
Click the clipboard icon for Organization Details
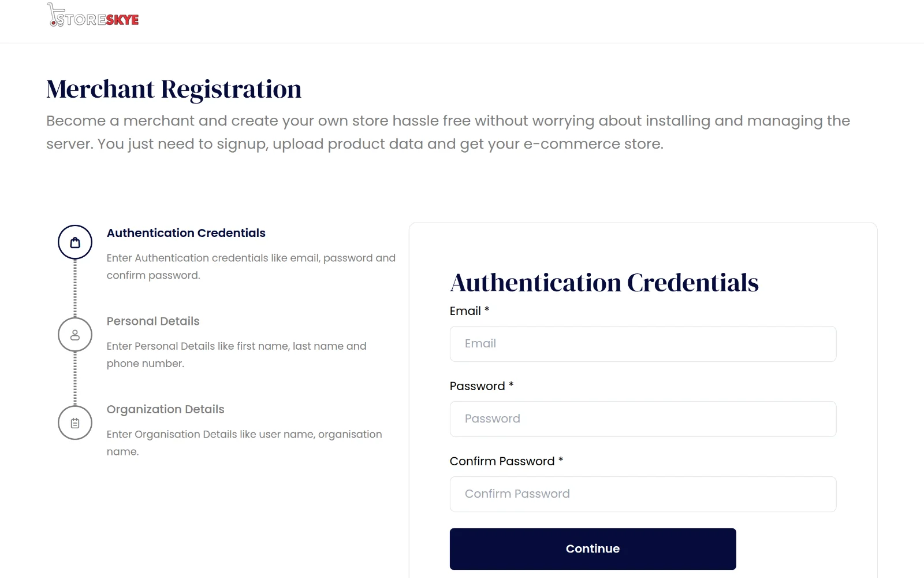(75, 423)
